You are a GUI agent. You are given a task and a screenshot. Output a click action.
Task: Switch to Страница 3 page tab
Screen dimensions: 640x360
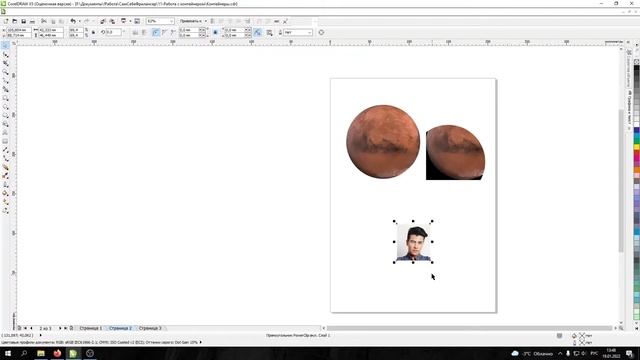[x=150, y=328]
